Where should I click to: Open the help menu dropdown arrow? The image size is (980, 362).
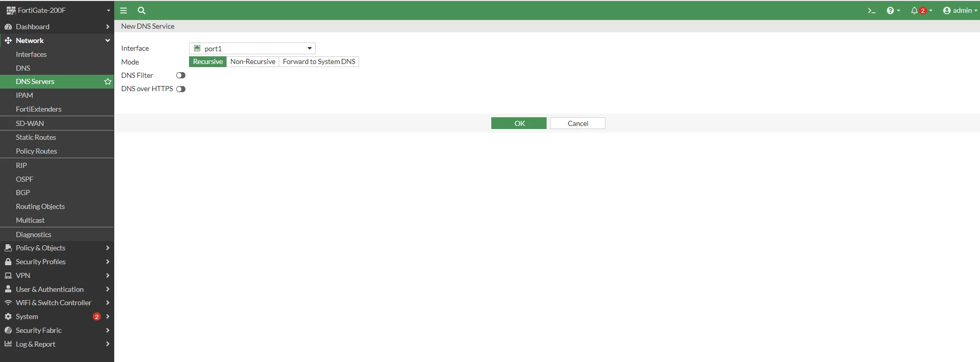tap(899, 10)
